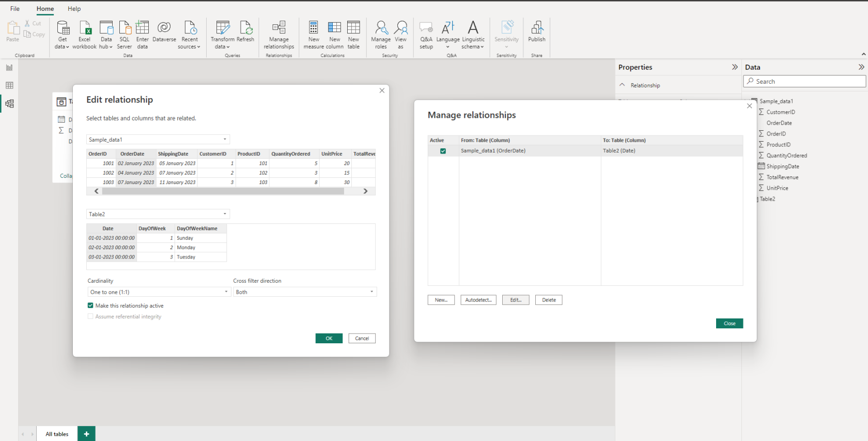This screenshot has width=868, height=441.
Task: Publish the report
Action: 537,32
